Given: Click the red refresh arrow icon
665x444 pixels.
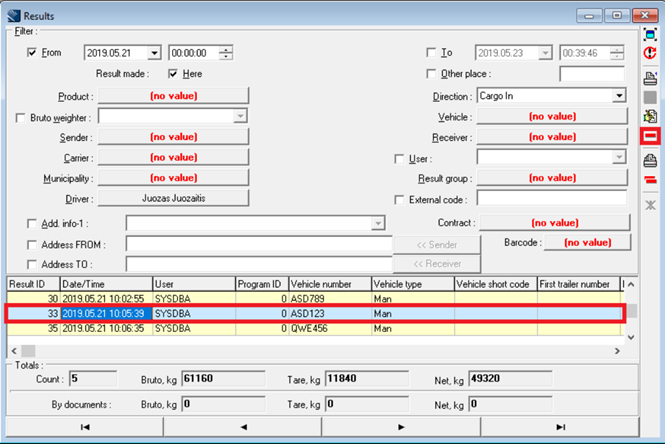Looking at the screenshot, I should (x=650, y=53).
